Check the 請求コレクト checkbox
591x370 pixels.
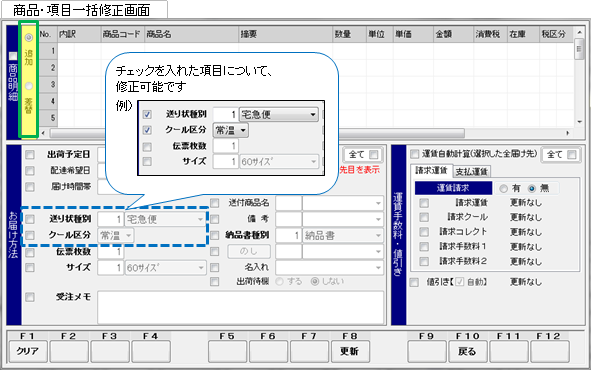(424, 232)
